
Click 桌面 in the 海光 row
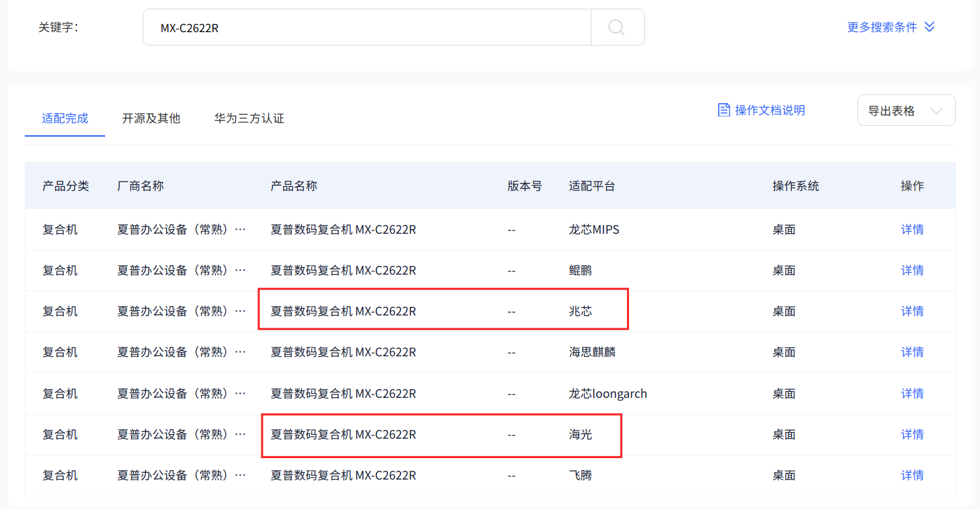tap(784, 435)
